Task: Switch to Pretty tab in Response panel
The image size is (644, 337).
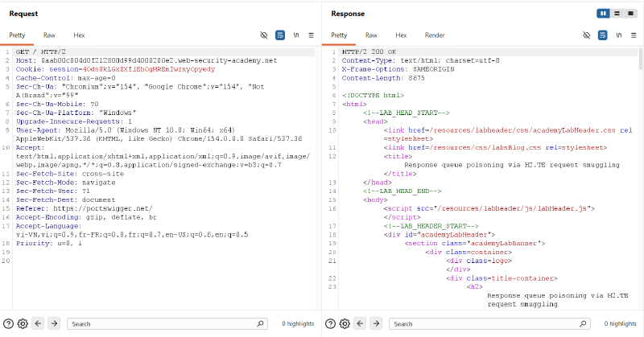Action: pos(339,35)
